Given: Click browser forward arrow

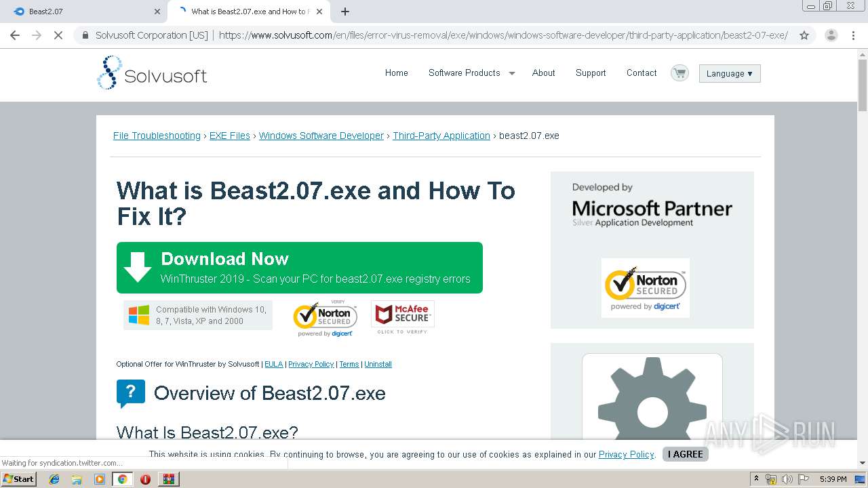Looking at the screenshot, I should [37, 35].
